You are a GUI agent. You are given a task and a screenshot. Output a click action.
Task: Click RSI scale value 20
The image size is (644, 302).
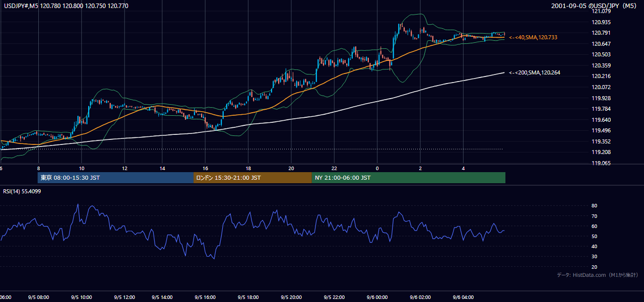point(595,267)
